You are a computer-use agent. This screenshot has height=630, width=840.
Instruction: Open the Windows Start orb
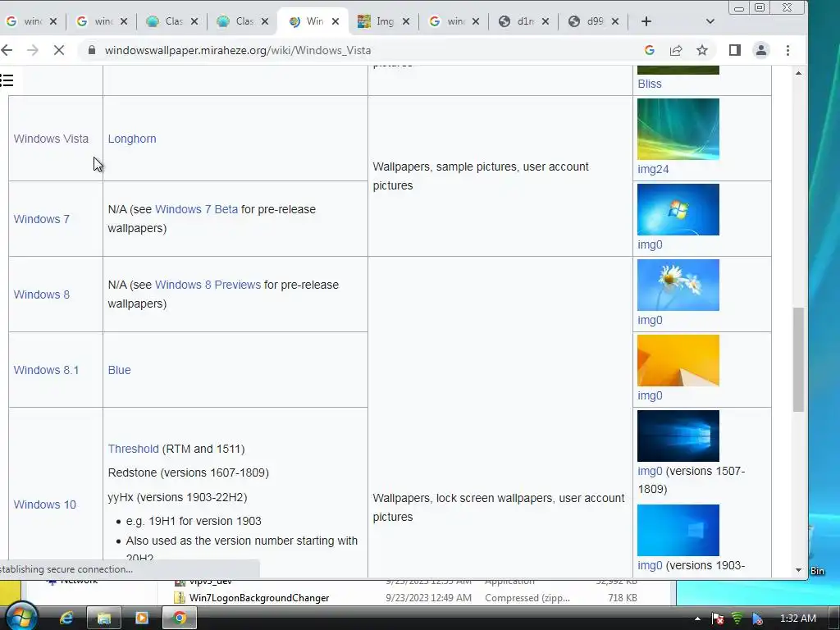pos(21,617)
